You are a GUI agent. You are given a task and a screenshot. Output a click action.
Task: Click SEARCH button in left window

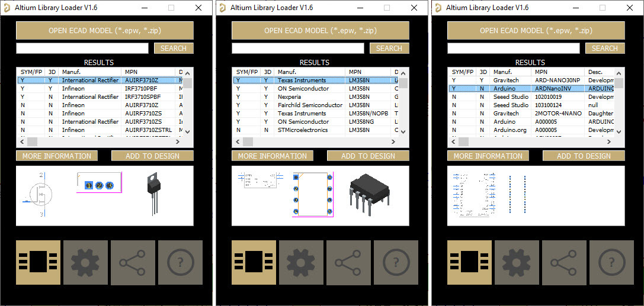(174, 49)
